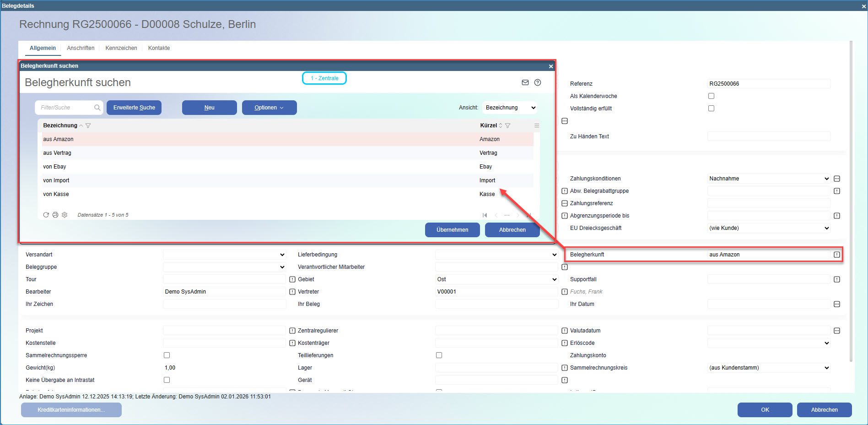Click the Übernehmen button
Viewport: 868px width, 425px height.
click(452, 230)
